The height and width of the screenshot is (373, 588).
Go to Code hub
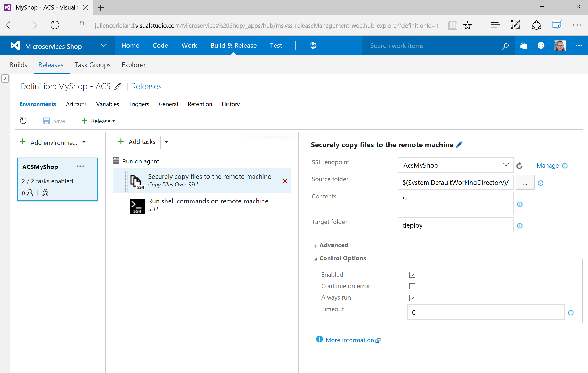pyautogui.click(x=160, y=46)
